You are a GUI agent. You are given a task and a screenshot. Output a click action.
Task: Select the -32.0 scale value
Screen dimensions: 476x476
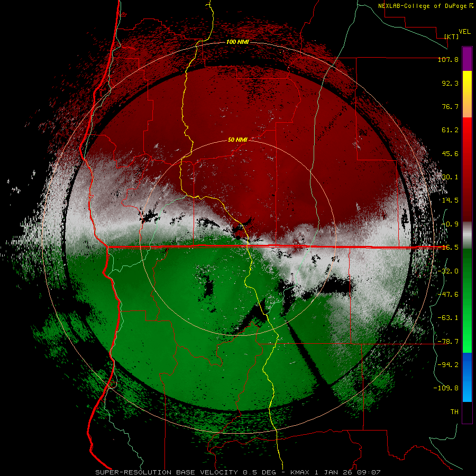[x=448, y=271]
